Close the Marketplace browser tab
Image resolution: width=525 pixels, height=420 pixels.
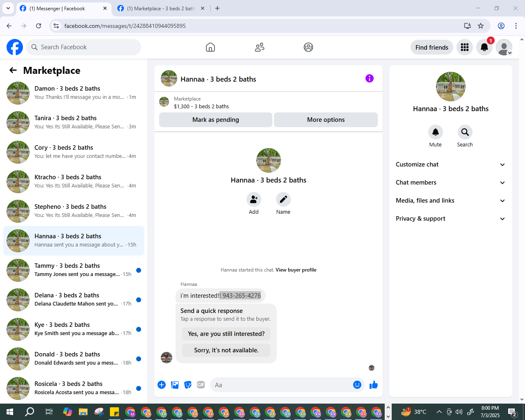click(x=203, y=8)
